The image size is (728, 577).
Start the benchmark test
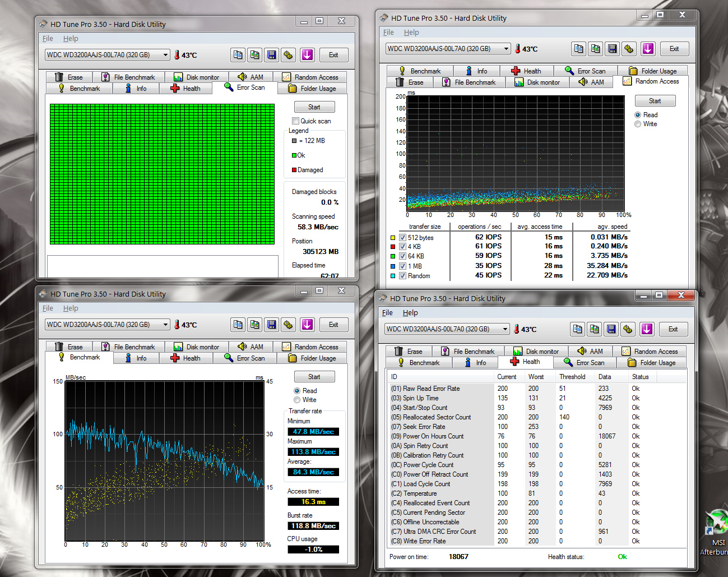point(314,377)
